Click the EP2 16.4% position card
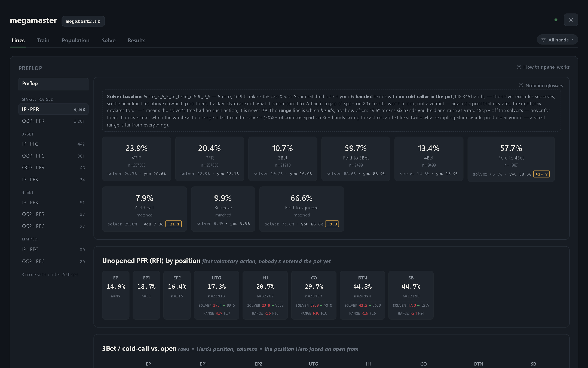588x368 pixels. coord(177,295)
